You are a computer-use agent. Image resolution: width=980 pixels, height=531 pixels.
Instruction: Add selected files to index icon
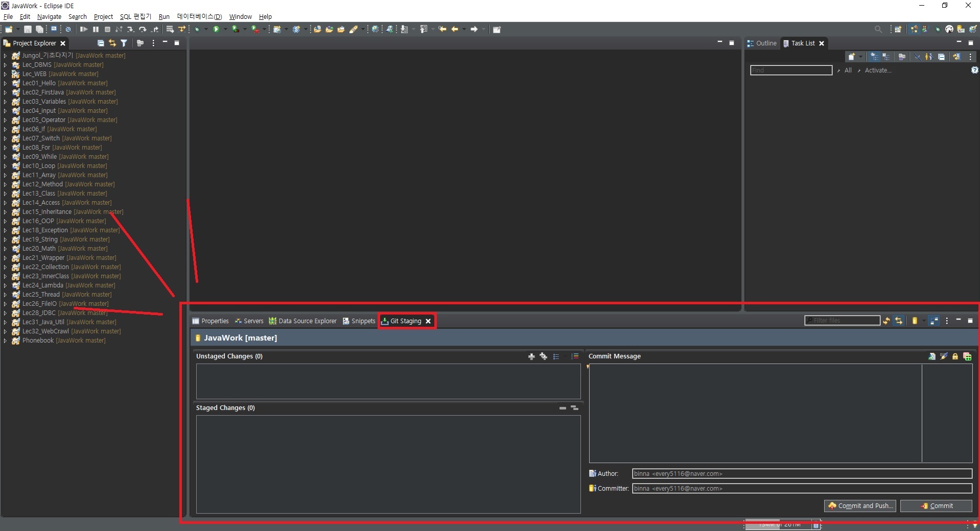pos(531,356)
